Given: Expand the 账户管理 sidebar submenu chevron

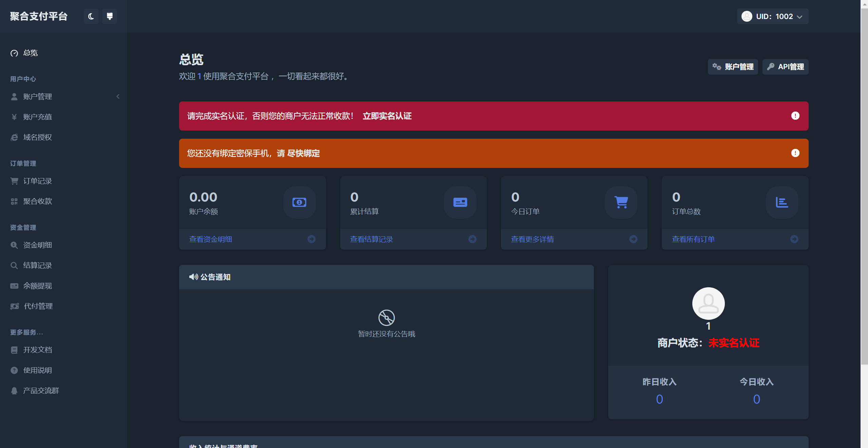Looking at the screenshot, I should coord(118,97).
